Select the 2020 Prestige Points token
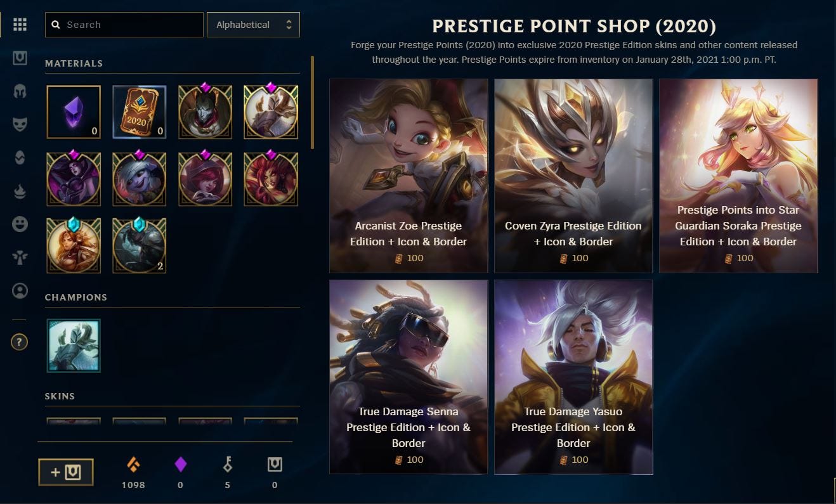Image resolution: width=836 pixels, height=504 pixels. point(140,112)
